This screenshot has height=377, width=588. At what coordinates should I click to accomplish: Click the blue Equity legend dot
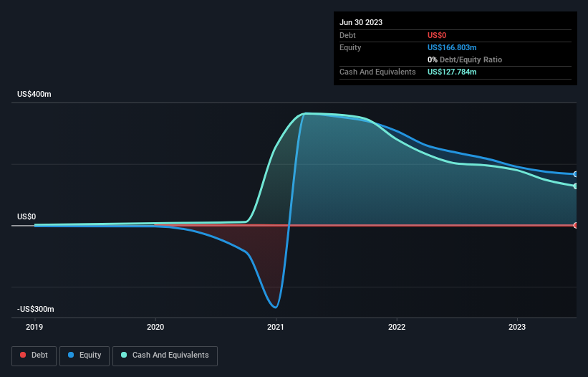point(71,355)
